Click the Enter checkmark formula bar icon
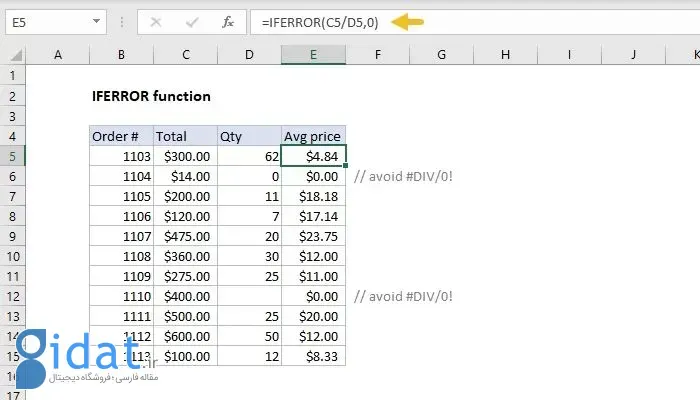Viewport: 700px width, 400px height. [193, 21]
